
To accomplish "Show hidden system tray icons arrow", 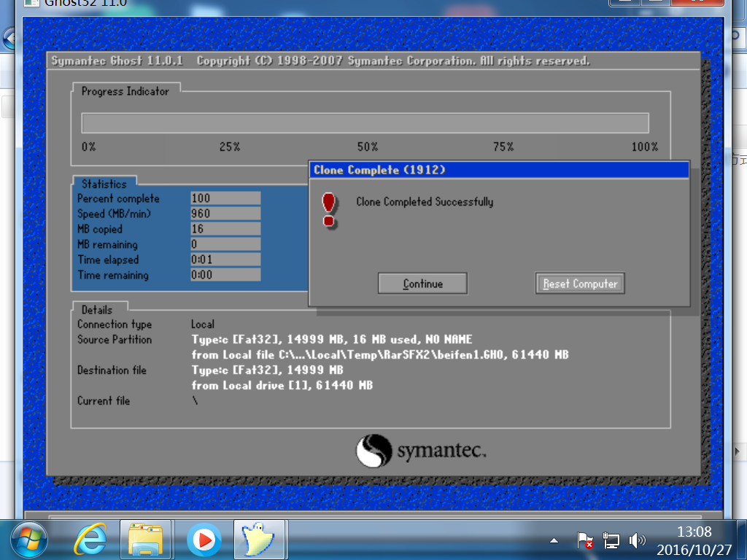I will click(554, 540).
